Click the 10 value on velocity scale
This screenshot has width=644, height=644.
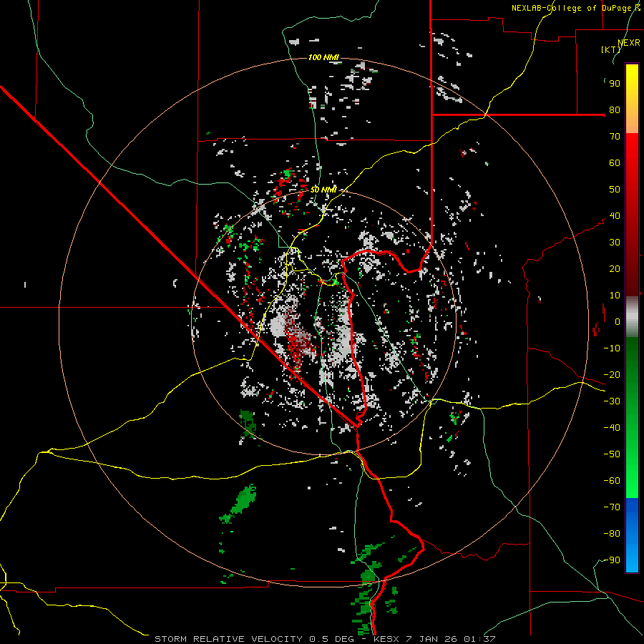tap(615, 296)
